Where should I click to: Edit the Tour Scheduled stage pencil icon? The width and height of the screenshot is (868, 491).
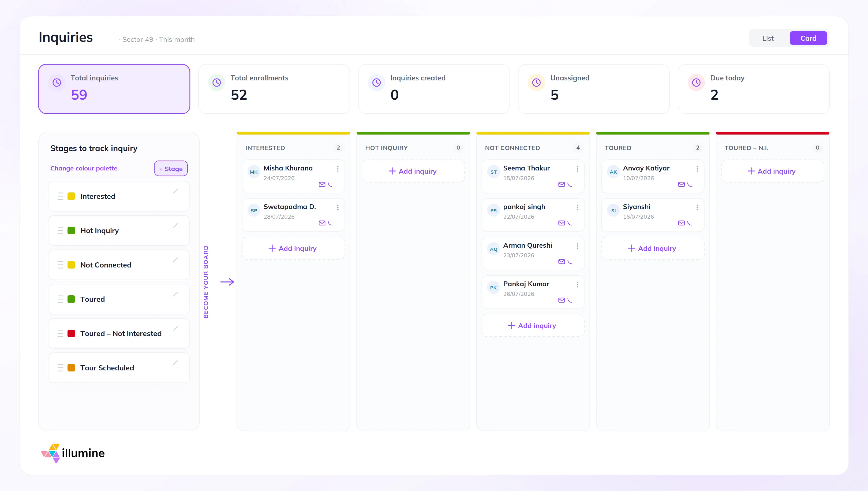tap(175, 363)
